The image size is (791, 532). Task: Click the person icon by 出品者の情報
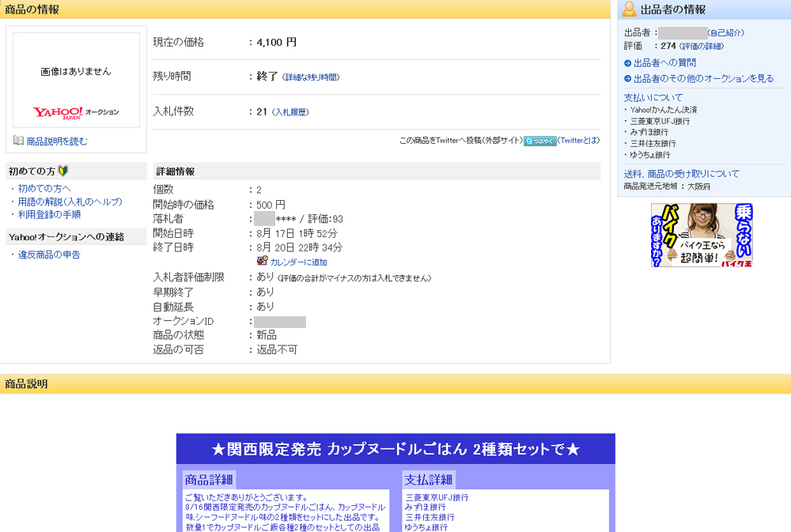point(629,9)
